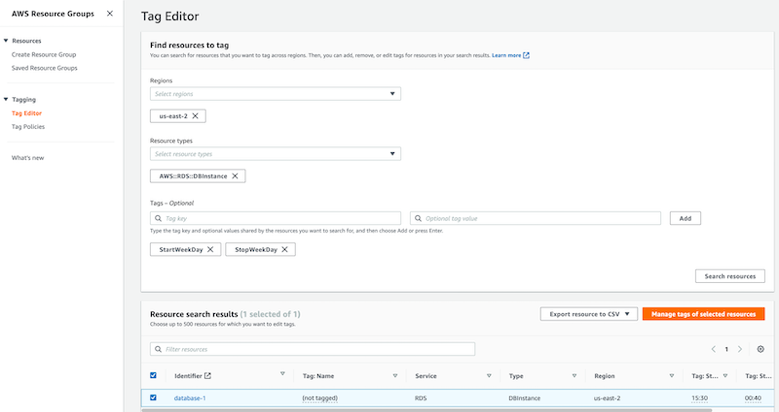This screenshot has width=779, height=412.
Task: Click external link icon beside Learn more
Action: coord(526,55)
